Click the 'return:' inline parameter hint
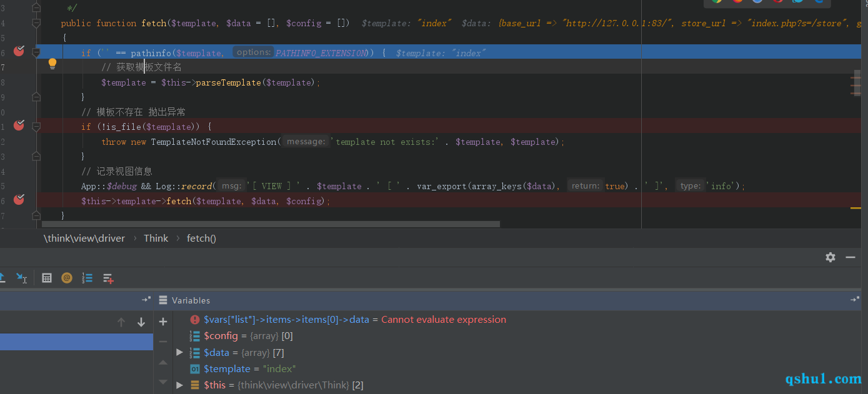Viewport: 868px width, 394px height. [586, 185]
